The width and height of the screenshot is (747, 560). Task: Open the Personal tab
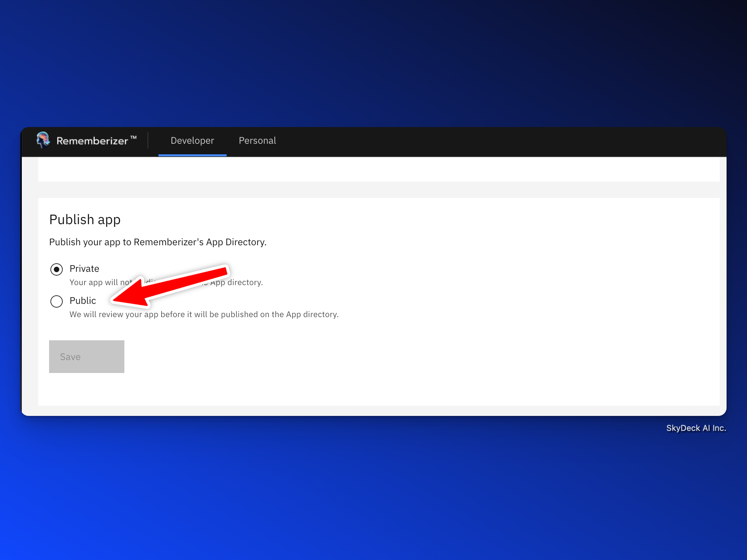(x=257, y=141)
